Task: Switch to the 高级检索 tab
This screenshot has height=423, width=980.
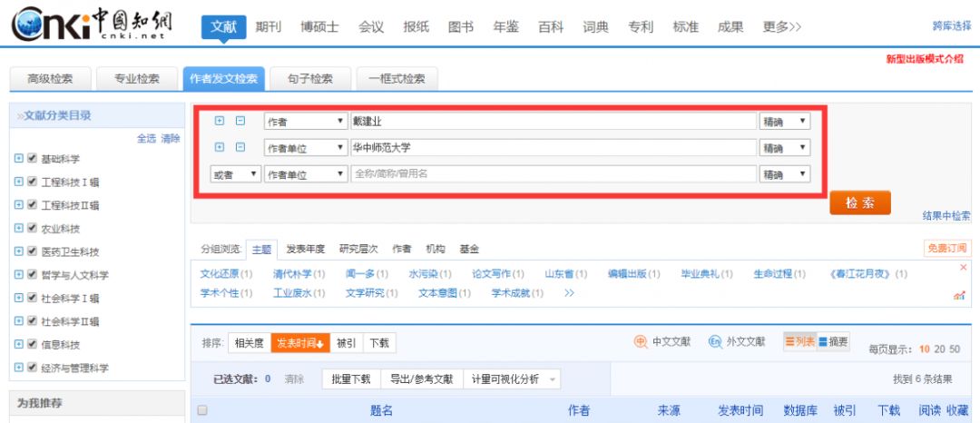Action: [50, 79]
